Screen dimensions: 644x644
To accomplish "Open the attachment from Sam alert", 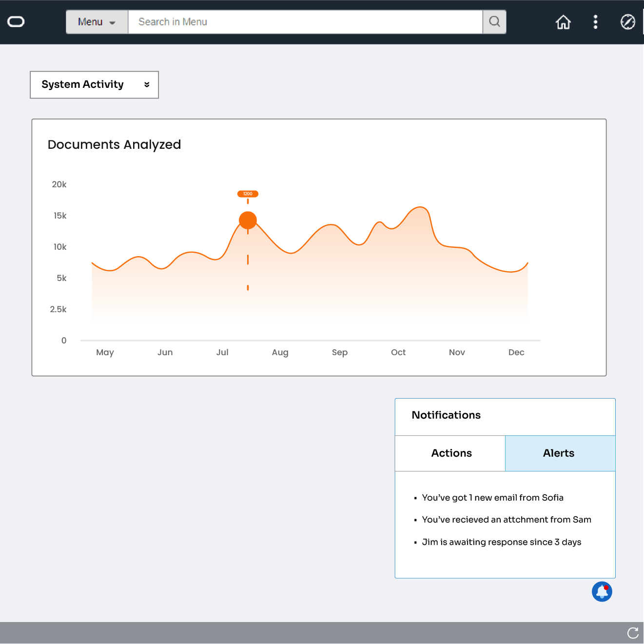I will (506, 520).
